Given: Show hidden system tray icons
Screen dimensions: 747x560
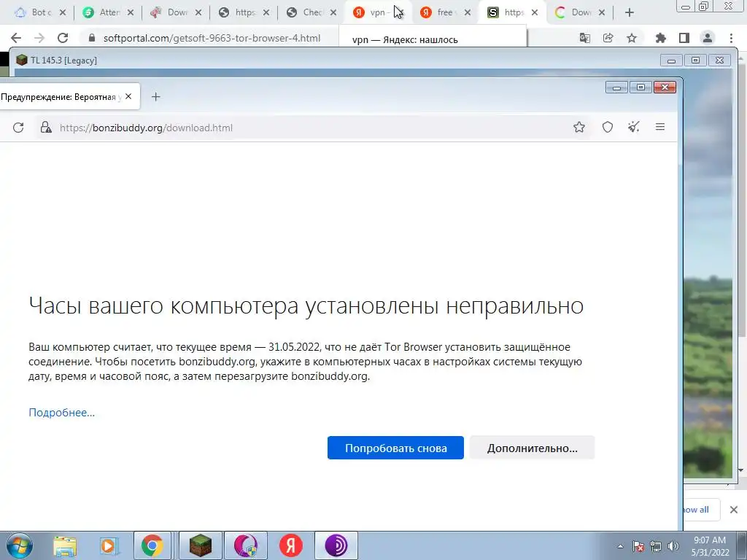Looking at the screenshot, I should pyautogui.click(x=620, y=546).
